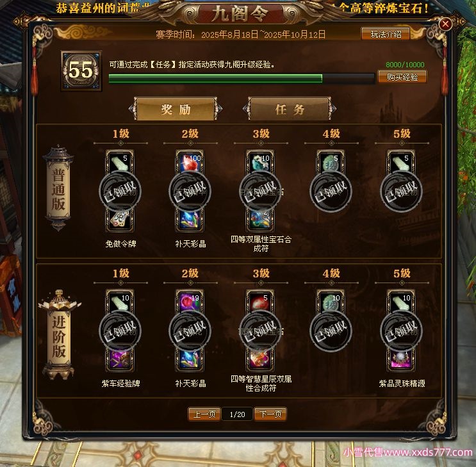Select the red gem icon with count 100
Viewport: 476px width, 467px height.
190,162
